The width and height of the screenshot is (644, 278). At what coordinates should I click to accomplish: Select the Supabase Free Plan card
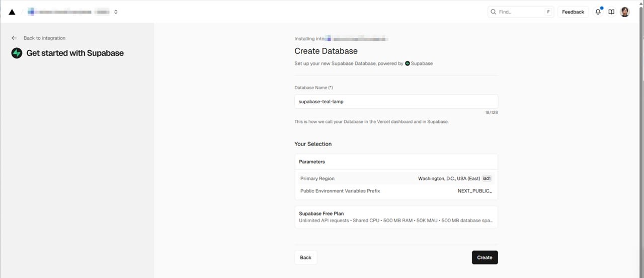tap(396, 217)
